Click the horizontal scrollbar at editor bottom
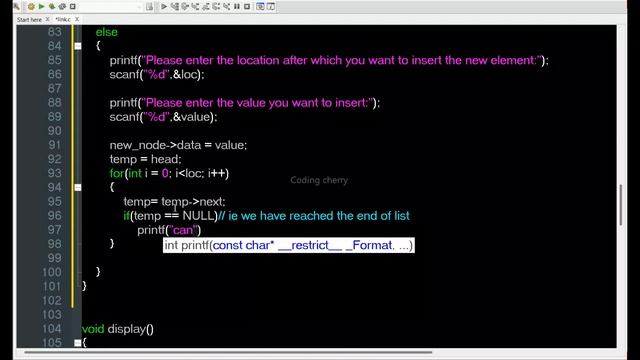 228,352
